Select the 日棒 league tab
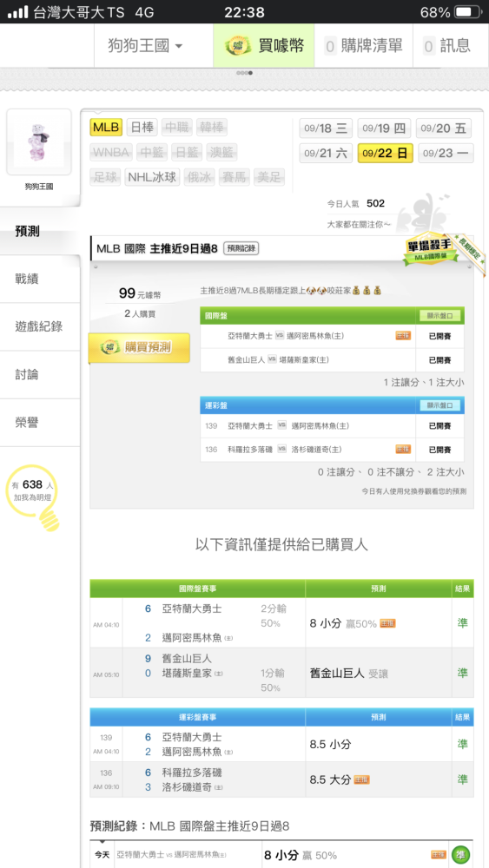489x868 pixels. pyautogui.click(x=142, y=128)
